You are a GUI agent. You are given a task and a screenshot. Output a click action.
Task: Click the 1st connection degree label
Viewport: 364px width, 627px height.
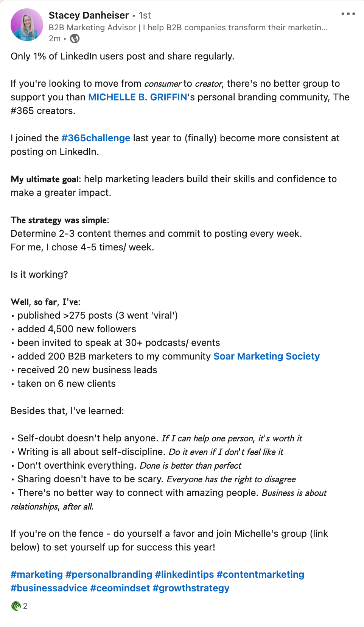pyautogui.click(x=145, y=15)
